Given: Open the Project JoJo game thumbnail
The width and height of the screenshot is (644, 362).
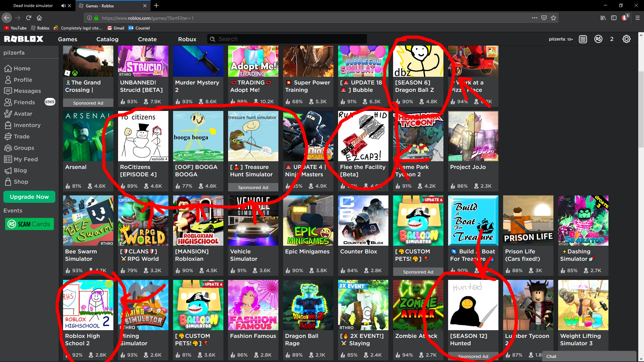Looking at the screenshot, I should (x=473, y=136).
